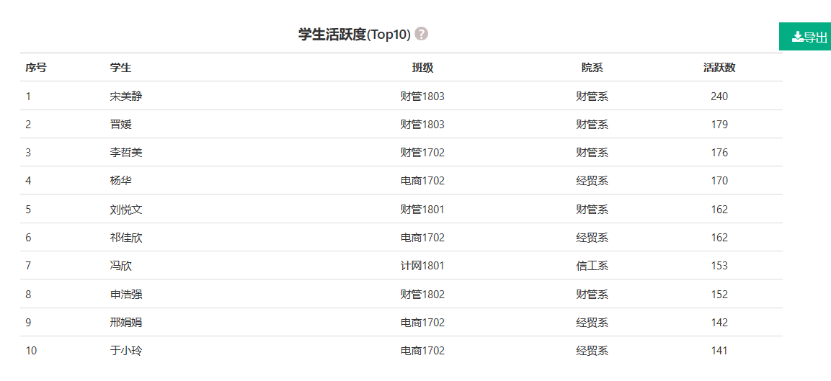Click the title 学生活跃度(Top10)
The image size is (831, 381).
pyautogui.click(x=355, y=34)
